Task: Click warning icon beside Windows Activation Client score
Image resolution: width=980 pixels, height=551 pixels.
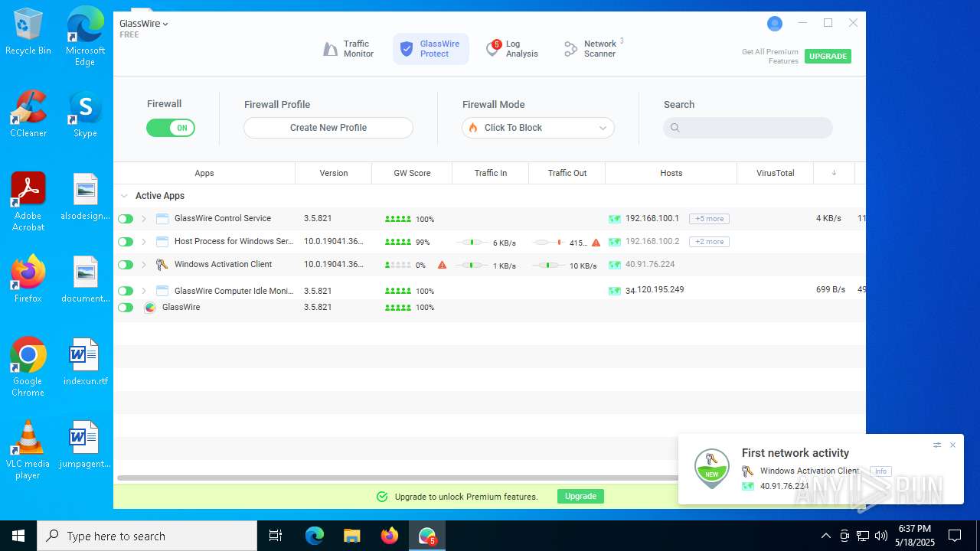Action: coord(442,265)
